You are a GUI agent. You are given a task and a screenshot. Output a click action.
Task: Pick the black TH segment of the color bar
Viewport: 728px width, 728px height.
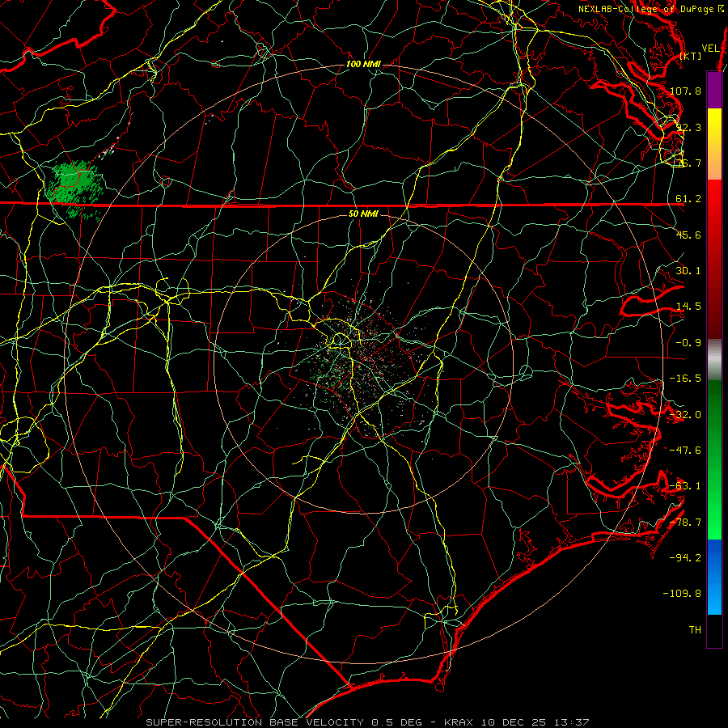click(x=714, y=632)
